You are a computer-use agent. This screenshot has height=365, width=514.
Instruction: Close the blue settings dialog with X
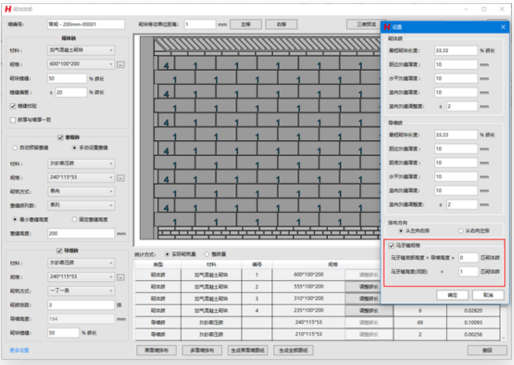503,27
